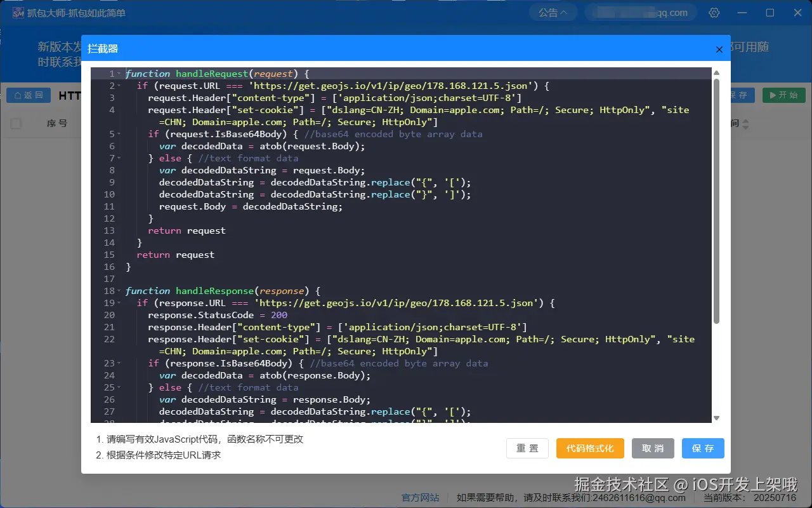The image size is (812, 508).
Task: Click the replace("{", '[') call on line 9
Action: [x=421, y=182]
